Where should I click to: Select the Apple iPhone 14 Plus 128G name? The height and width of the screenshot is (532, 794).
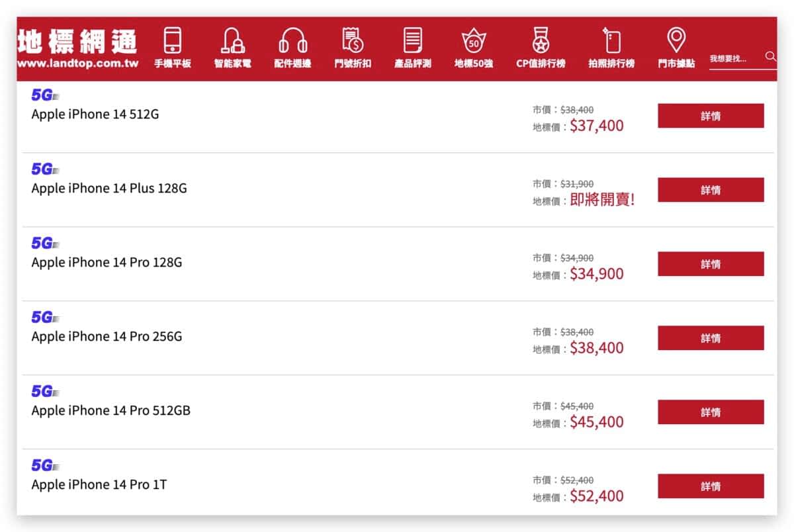tap(109, 189)
